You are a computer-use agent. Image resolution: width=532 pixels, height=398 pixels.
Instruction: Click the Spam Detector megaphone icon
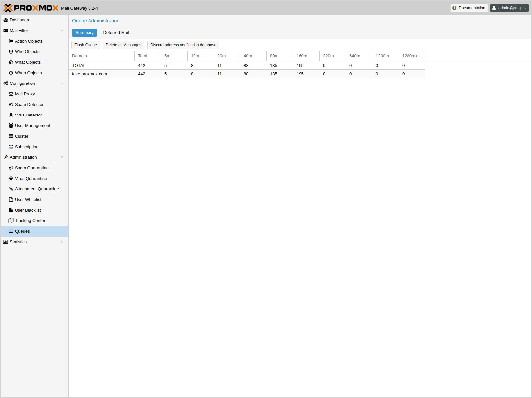(x=11, y=105)
